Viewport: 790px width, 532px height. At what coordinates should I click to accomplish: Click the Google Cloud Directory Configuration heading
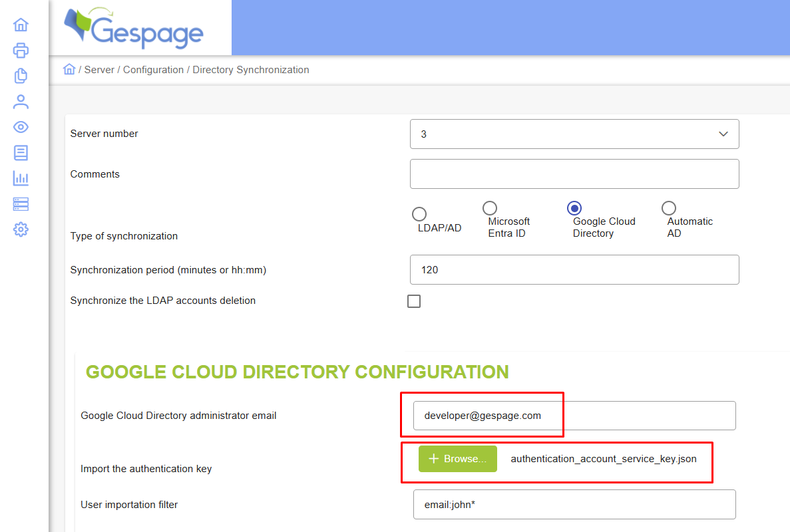click(297, 372)
